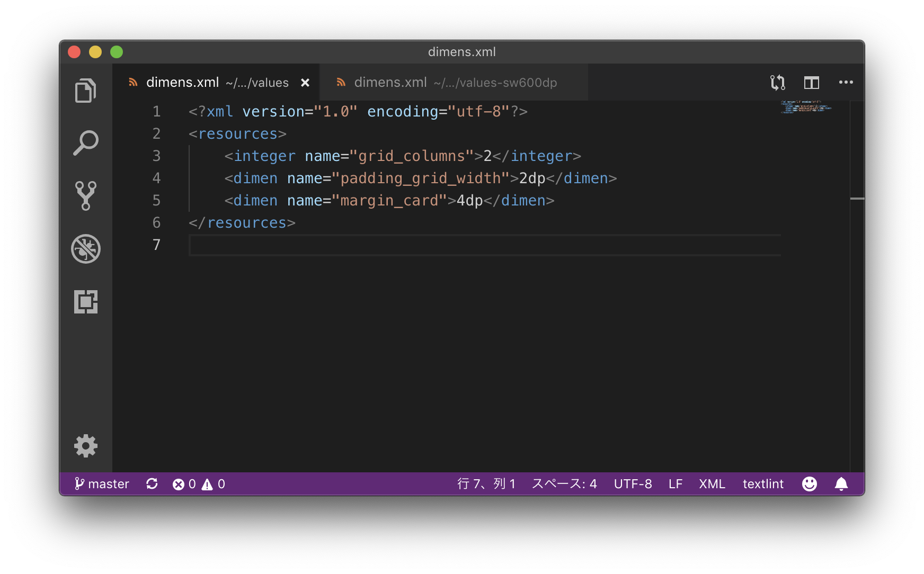Open the Extensions view
924x574 pixels.
click(x=86, y=302)
